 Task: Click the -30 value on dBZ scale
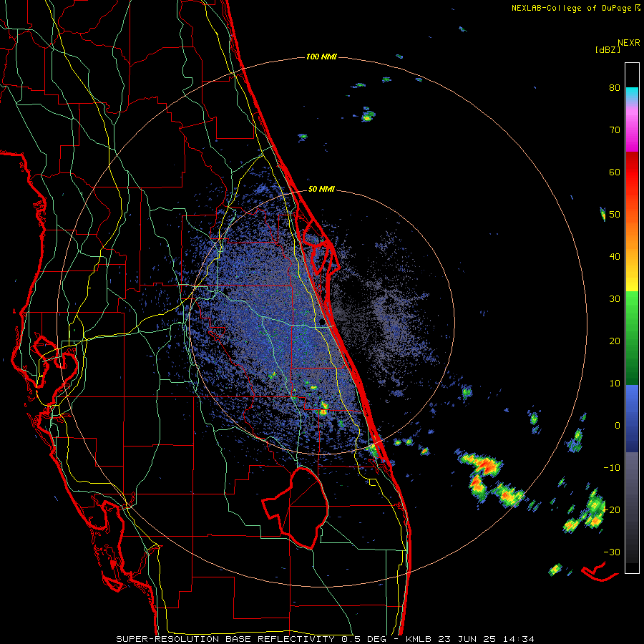pos(612,552)
